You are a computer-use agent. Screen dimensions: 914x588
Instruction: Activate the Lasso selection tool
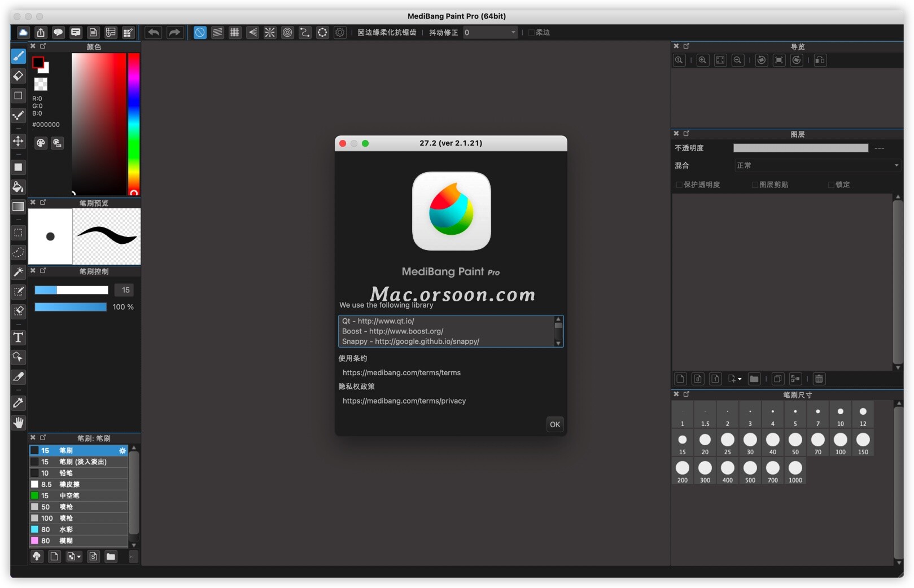point(18,252)
